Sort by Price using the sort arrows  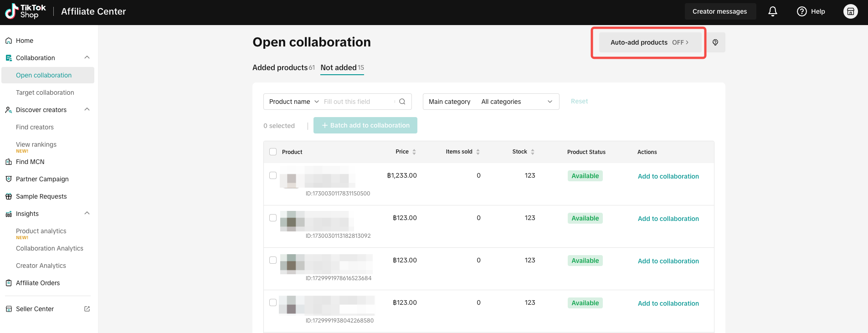point(414,152)
